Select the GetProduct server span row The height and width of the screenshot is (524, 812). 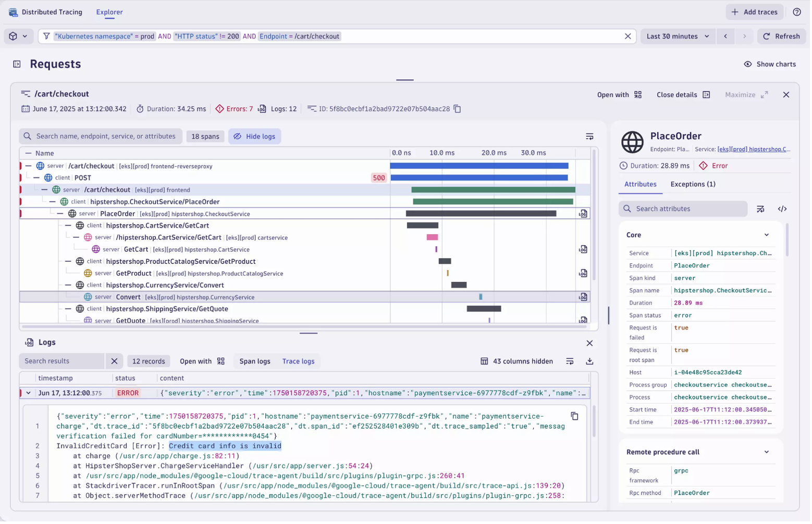(x=305, y=274)
